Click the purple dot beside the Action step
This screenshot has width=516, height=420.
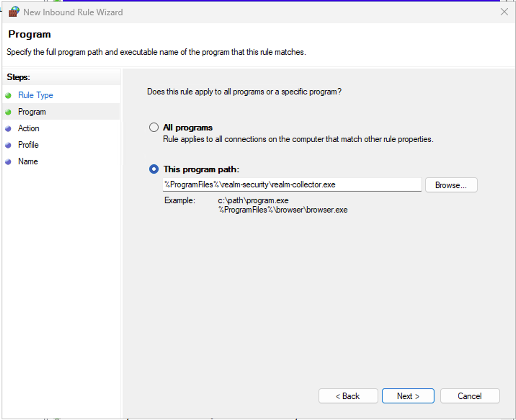pyautogui.click(x=8, y=128)
